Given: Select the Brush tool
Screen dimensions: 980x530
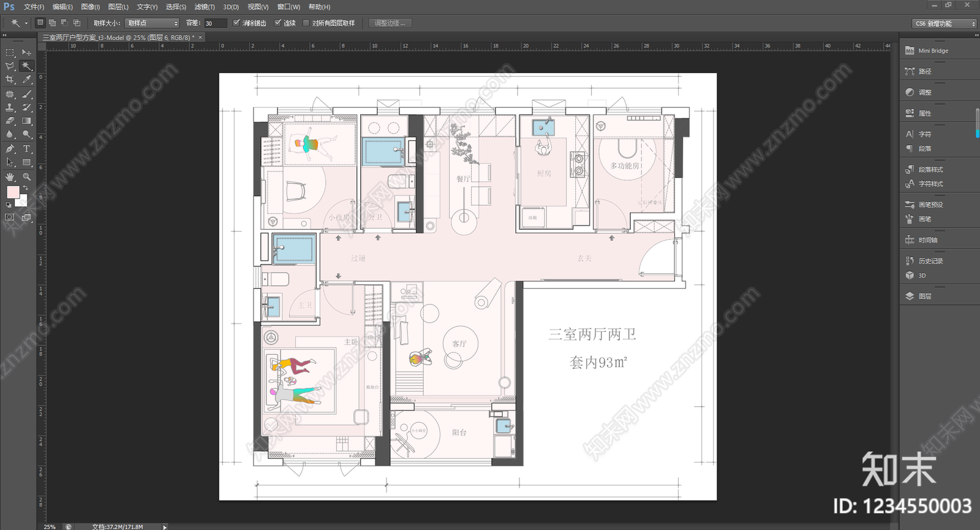Looking at the screenshot, I should (x=26, y=94).
